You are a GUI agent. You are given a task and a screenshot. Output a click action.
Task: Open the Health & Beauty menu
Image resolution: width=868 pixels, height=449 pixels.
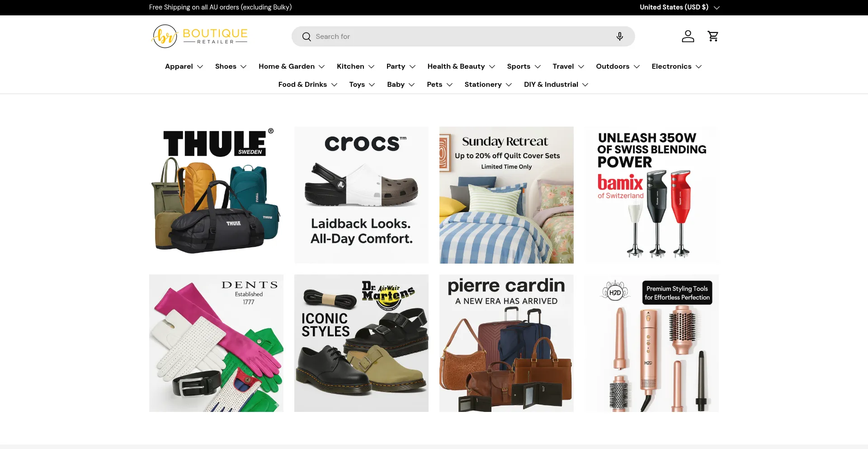pos(461,66)
